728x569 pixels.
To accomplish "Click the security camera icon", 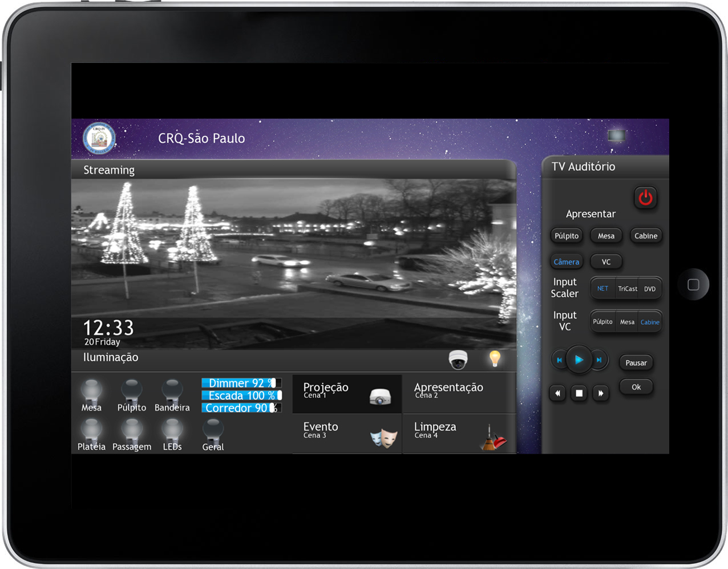I will (x=458, y=359).
